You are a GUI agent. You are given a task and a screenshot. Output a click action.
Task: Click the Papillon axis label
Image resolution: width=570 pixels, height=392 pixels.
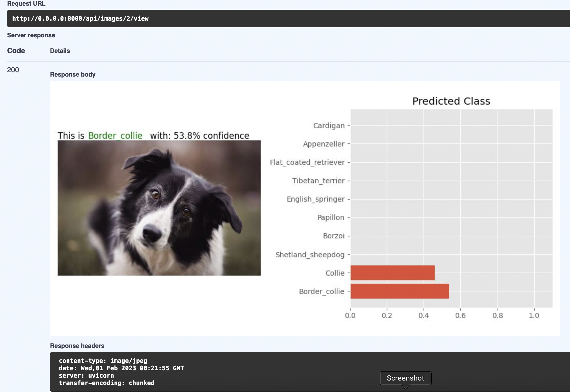(x=331, y=217)
